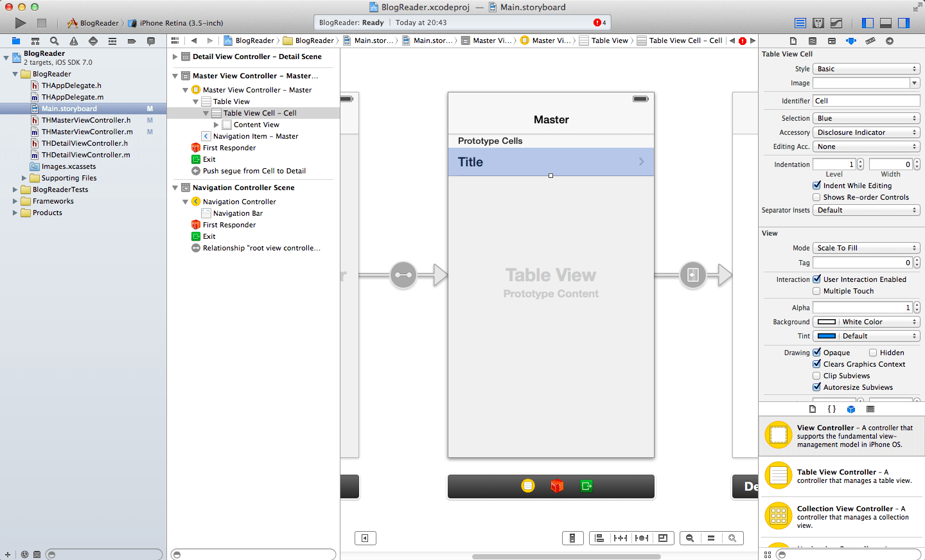Open the Find navigator magnifier icon
Image resolution: width=925 pixels, height=560 pixels.
click(55, 41)
